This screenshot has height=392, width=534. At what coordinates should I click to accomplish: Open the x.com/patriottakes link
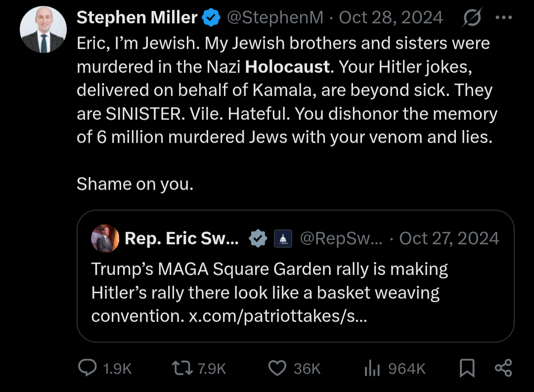[278, 316]
